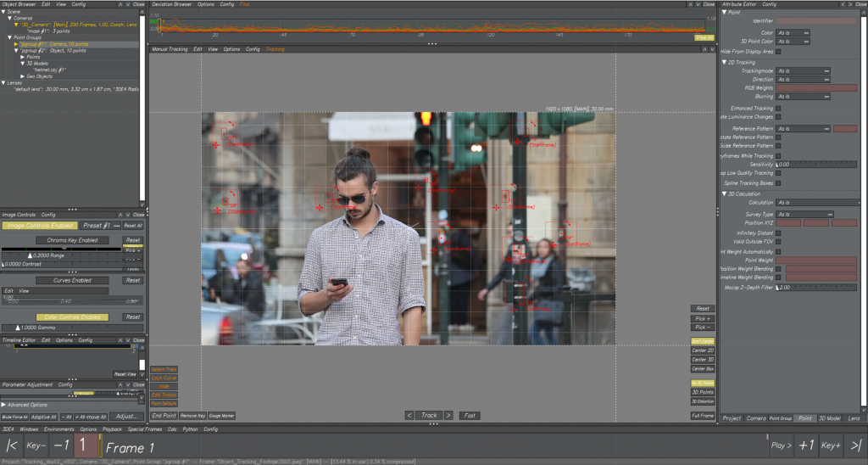Step forward one frame with +1

pyautogui.click(x=806, y=446)
